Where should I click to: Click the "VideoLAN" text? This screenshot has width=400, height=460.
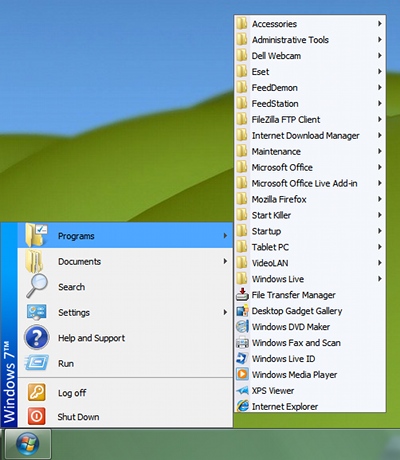tap(270, 263)
